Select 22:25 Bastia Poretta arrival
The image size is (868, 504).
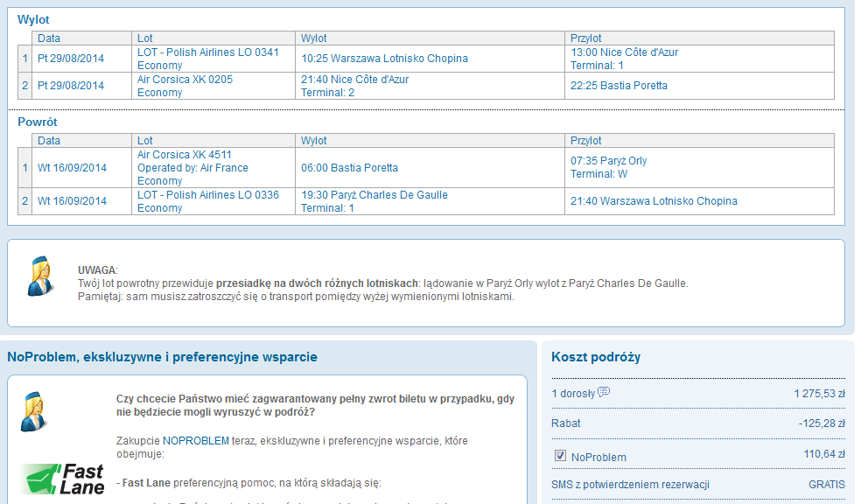pos(619,85)
